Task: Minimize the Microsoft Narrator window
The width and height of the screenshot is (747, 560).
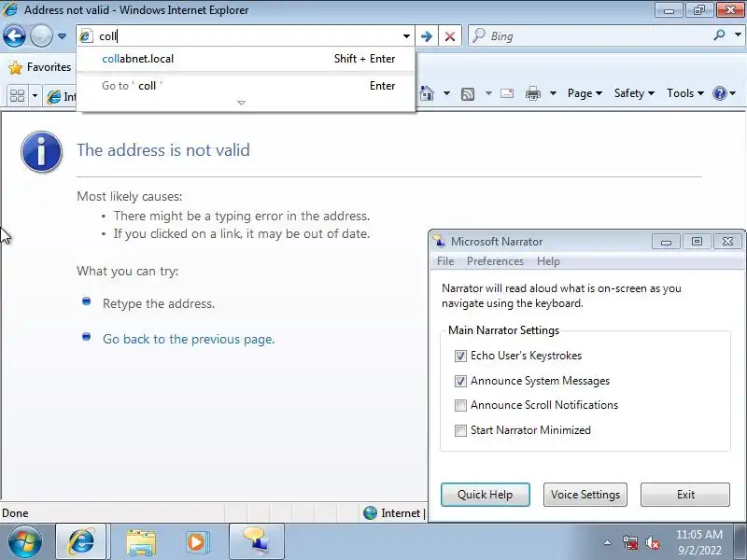Action: [666, 242]
